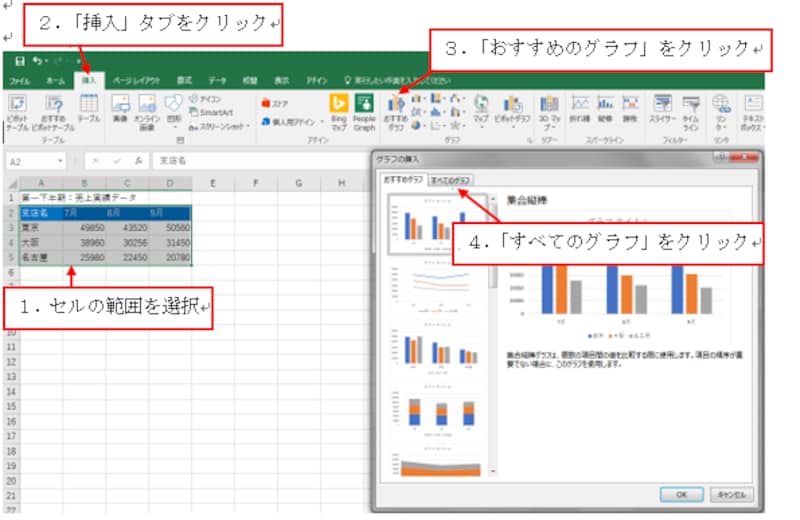Switch to the データ ribbon tab
800x520 pixels.
coord(217,81)
